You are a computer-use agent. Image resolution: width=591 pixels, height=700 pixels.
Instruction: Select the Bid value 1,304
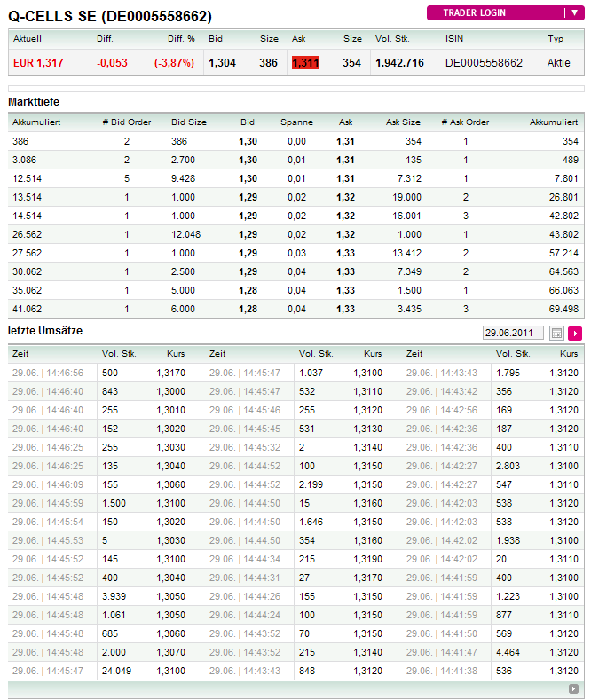222,62
